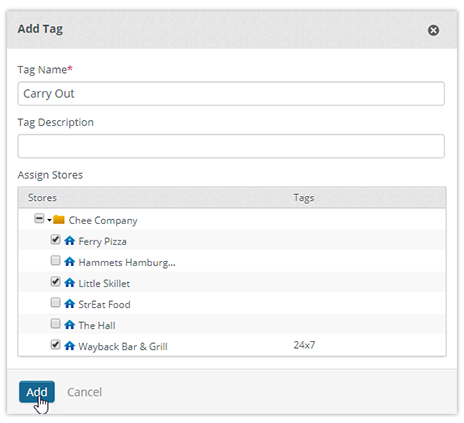Select the Hammets Hamburg... row label

click(127, 263)
